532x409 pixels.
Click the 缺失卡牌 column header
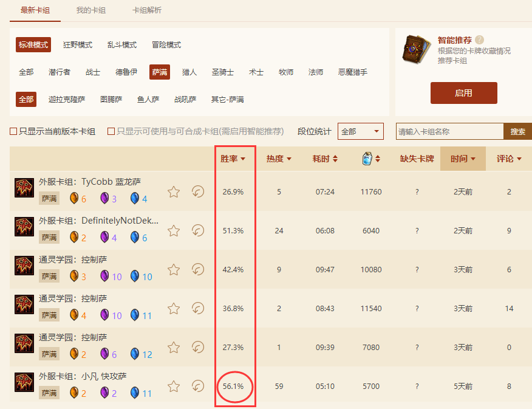pyautogui.click(x=417, y=159)
